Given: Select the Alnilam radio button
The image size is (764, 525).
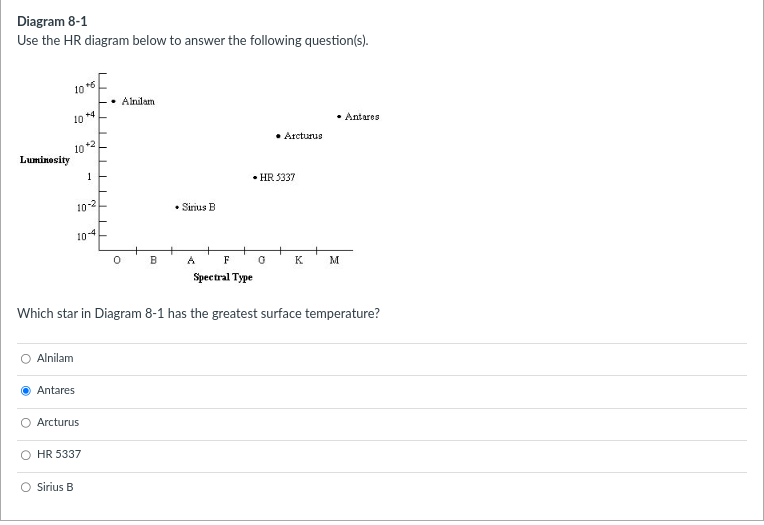Looking at the screenshot, I should (x=24, y=358).
